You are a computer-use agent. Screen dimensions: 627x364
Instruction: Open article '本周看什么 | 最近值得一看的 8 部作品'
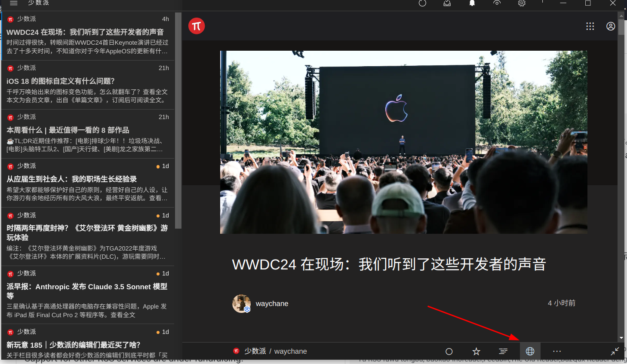click(x=88, y=134)
